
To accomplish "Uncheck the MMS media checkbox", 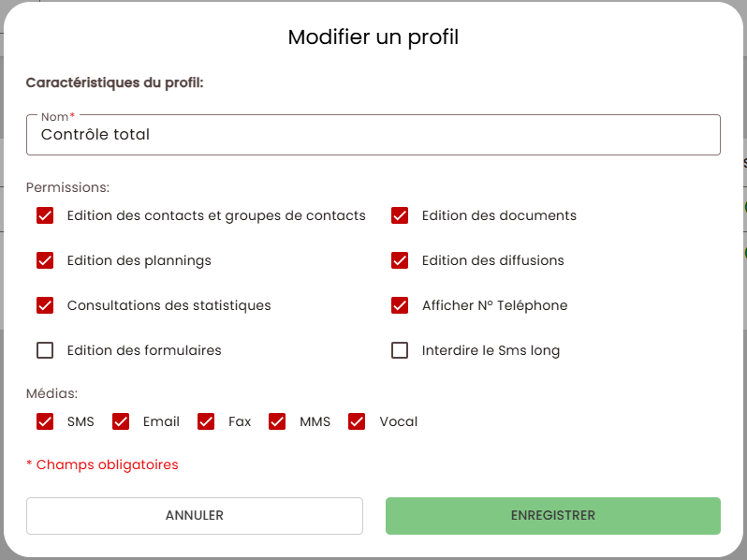I will click(277, 421).
